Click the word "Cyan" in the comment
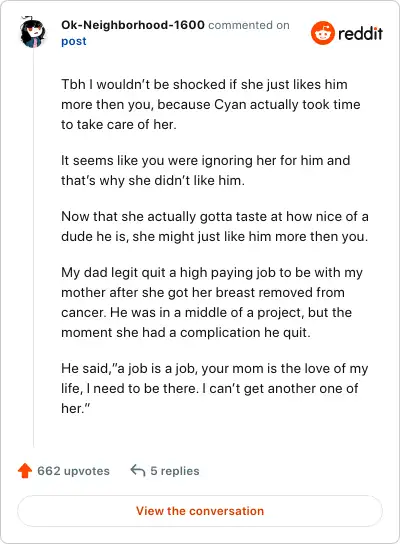Image resolution: width=400 pixels, height=544 pixels. click(x=230, y=105)
